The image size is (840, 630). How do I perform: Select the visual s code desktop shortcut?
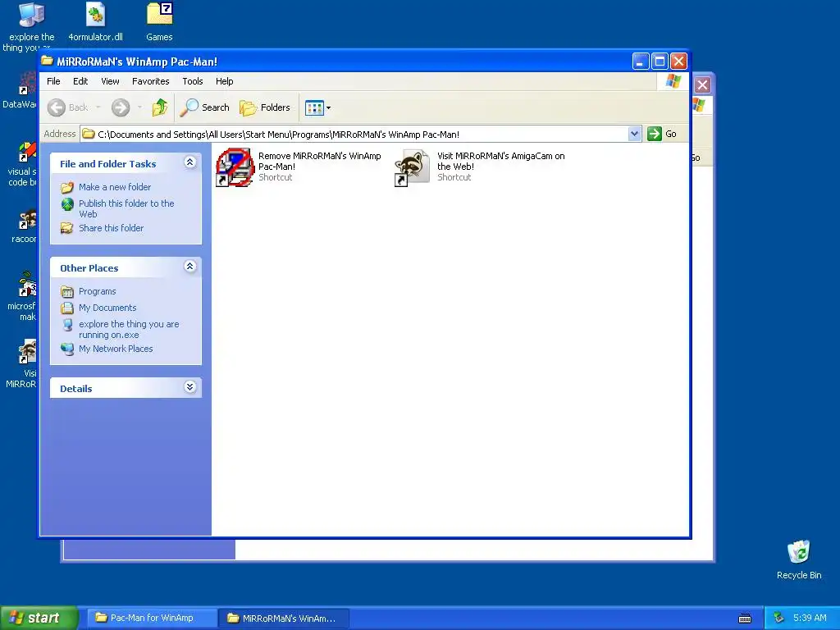[x=27, y=153]
